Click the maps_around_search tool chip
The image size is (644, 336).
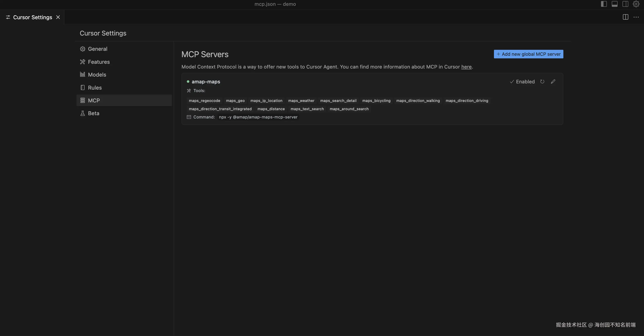click(349, 109)
